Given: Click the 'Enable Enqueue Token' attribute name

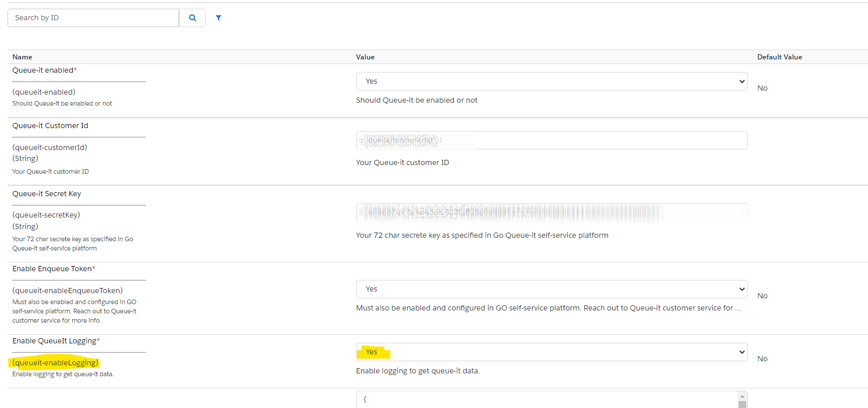Looking at the screenshot, I should (x=54, y=269).
